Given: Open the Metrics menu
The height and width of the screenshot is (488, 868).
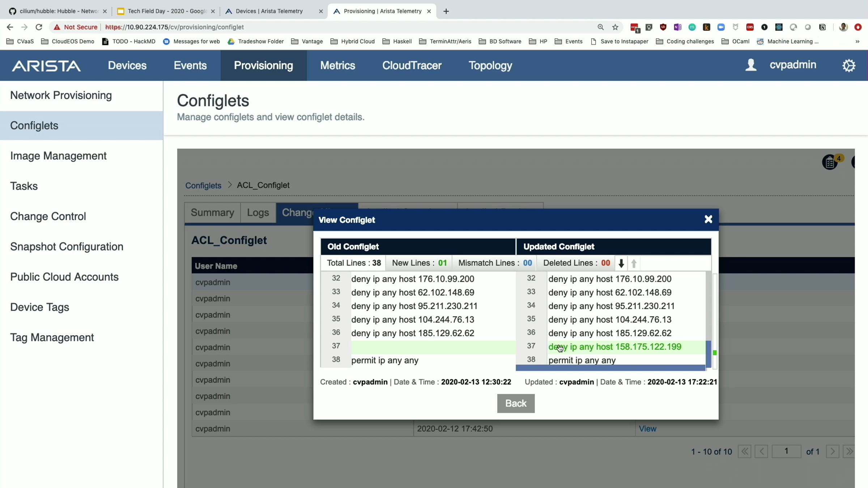Looking at the screenshot, I should tap(338, 65).
